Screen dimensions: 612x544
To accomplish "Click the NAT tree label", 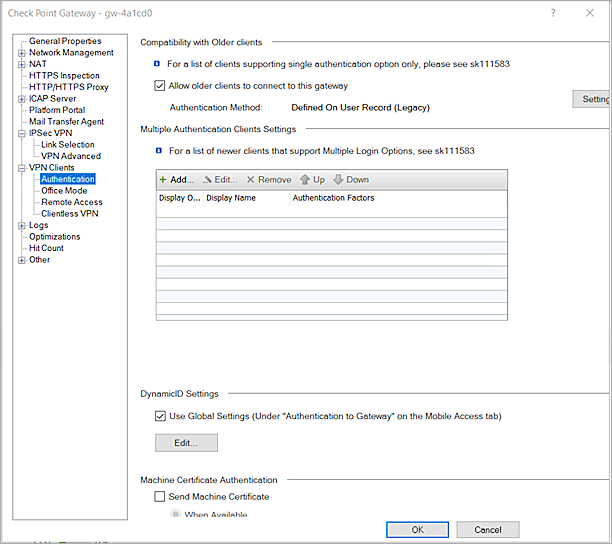I will [x=38, y=64].
